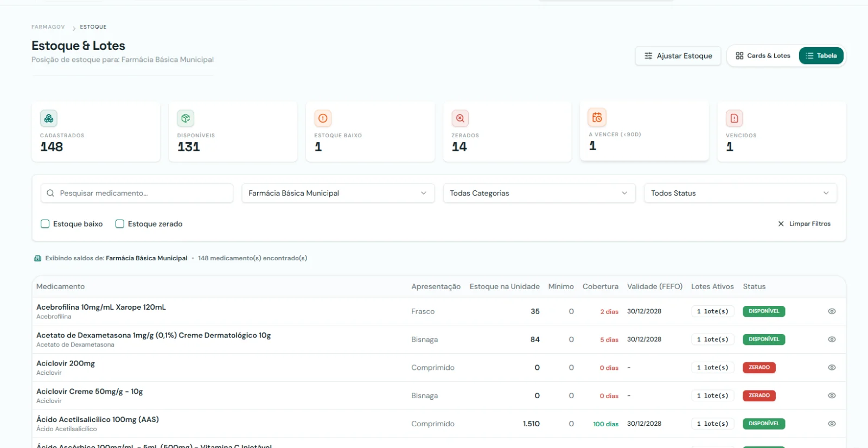Click the Cadastrados card icon
Viewport: 868px width, 448px height.
[49, 118]
